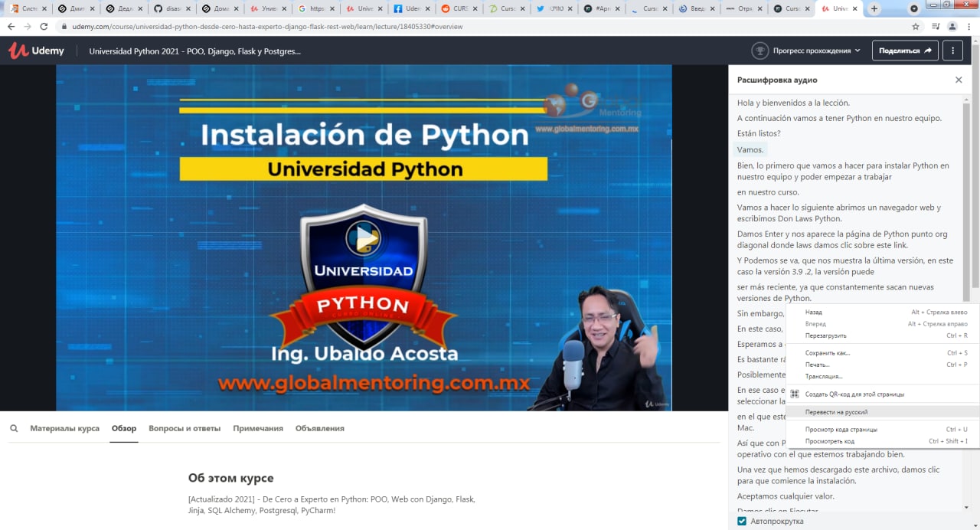Reload the page using browser refresh icon
This screenshot has height=530, width=980.
click(x=44, y=26)
